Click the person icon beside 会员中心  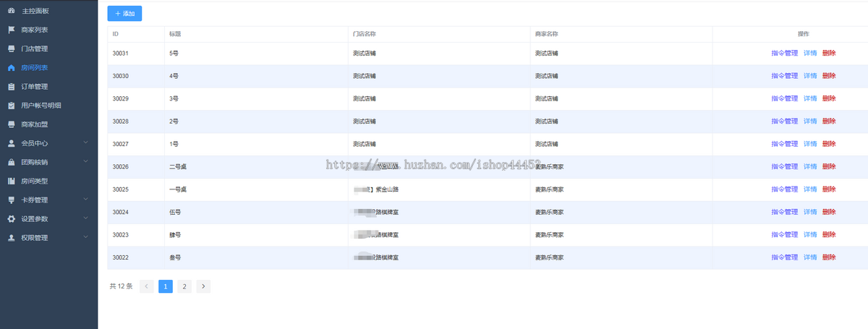(x=11, y=143)
